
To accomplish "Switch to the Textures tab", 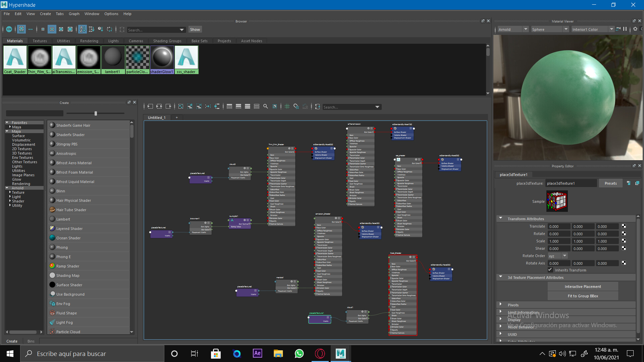I will tap(40, 41).
